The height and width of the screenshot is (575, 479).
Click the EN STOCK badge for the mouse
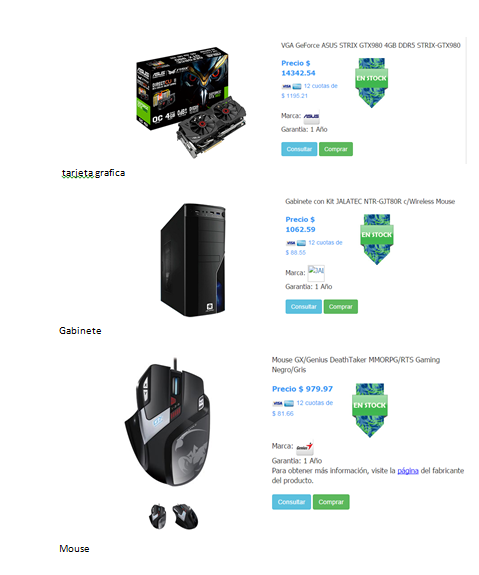370,410
